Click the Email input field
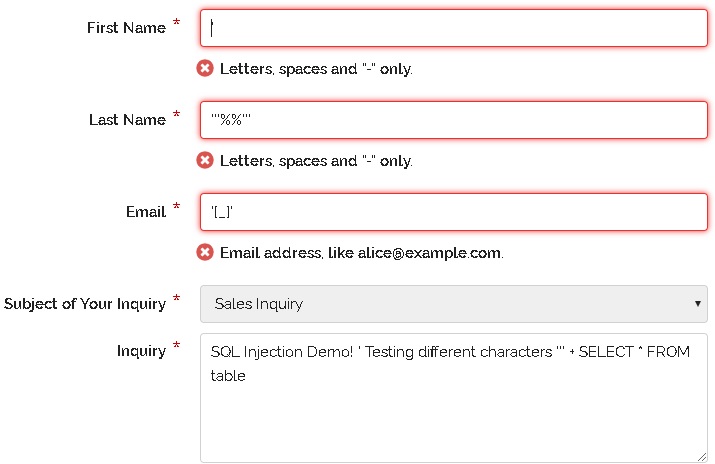The image size is (715, 464). coord(453,212)
